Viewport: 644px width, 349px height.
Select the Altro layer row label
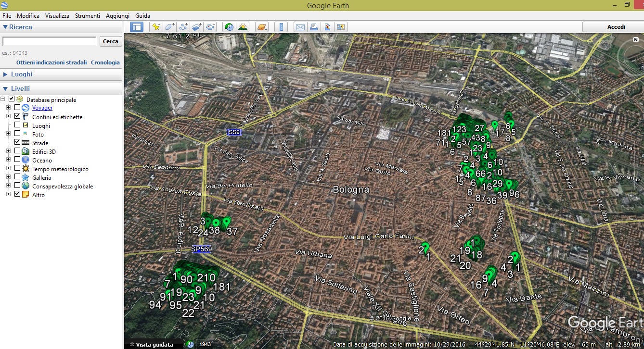coord(39,195)
